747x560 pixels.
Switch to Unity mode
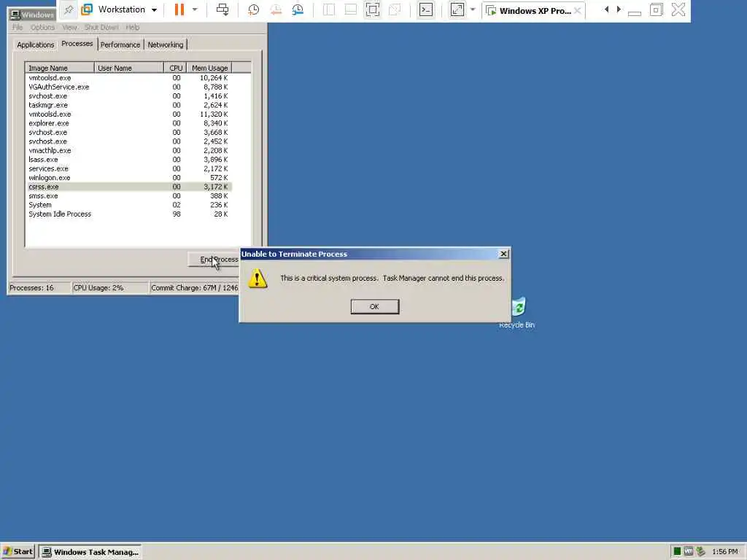point(395,9)
